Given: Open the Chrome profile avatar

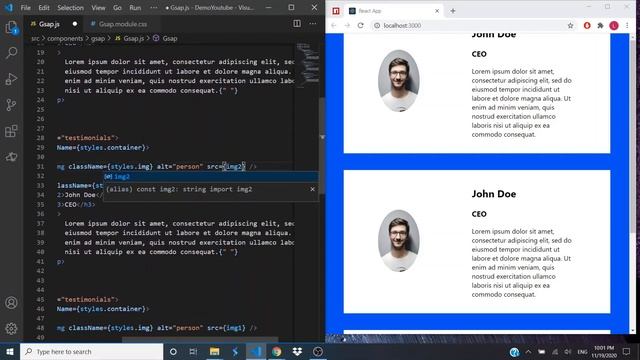Looking at the screenshot, I should tap(614, 25).
